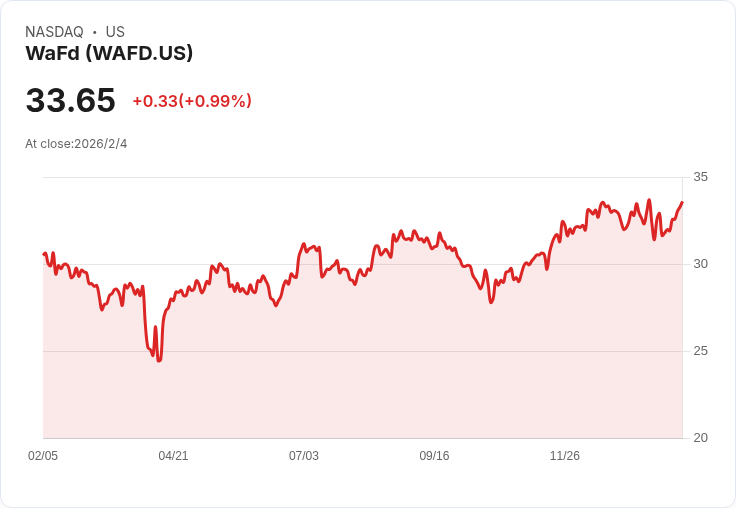
Task: Click the 30 price axis label
Action: tap(700, 264)
